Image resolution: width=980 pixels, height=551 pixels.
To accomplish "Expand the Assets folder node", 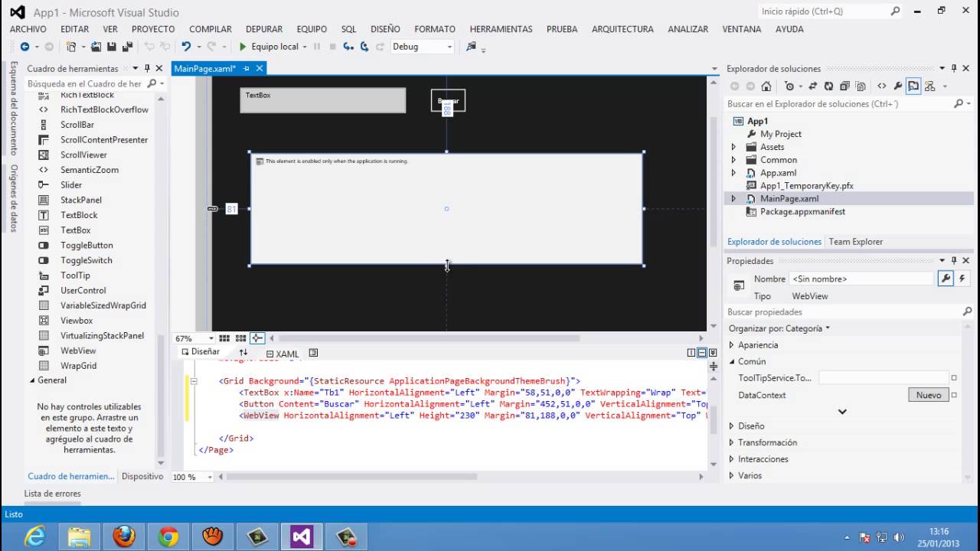I will coord(733,147).
